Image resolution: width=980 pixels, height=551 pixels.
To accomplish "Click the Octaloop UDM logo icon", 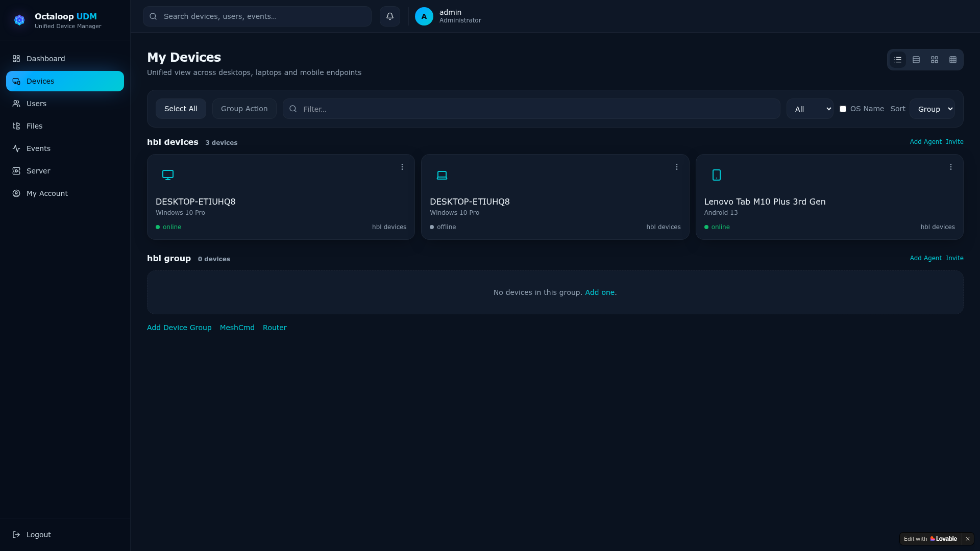I will 19,20.
